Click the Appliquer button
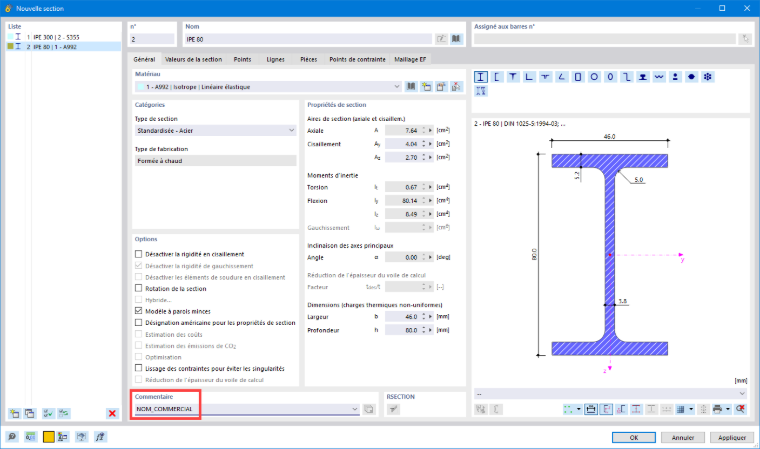Viewport: 760px width, 449px height. pyautogui.click(x=732, y=437)
